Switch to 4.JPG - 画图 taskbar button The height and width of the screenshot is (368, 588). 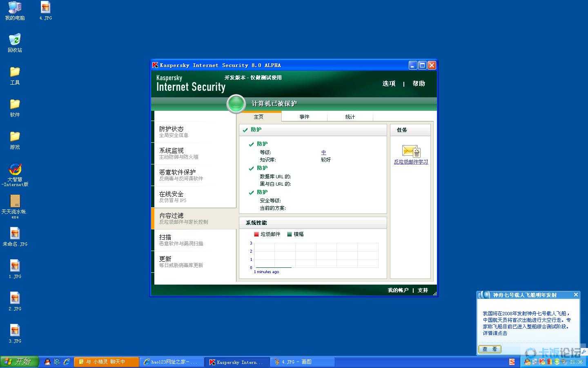pyautogui.click(x=302, y=362)
